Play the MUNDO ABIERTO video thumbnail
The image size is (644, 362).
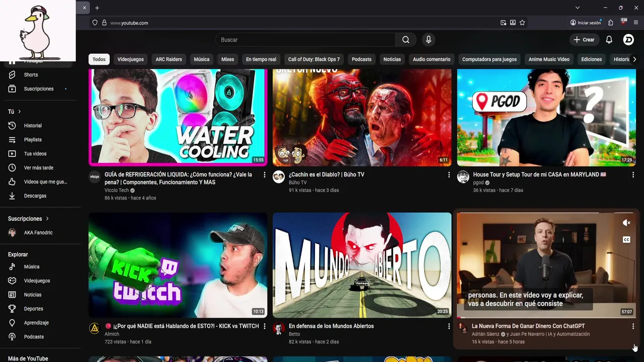coord(362,265)
